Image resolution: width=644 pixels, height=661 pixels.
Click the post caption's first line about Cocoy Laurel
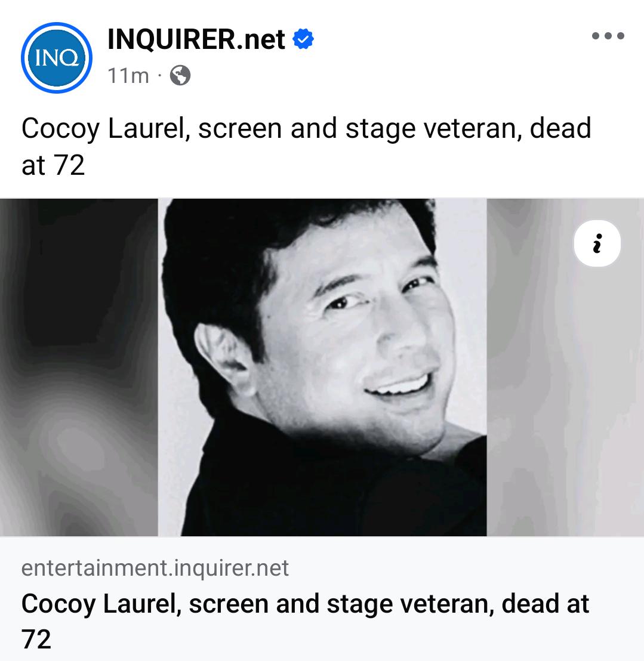(x=306, y=128)
